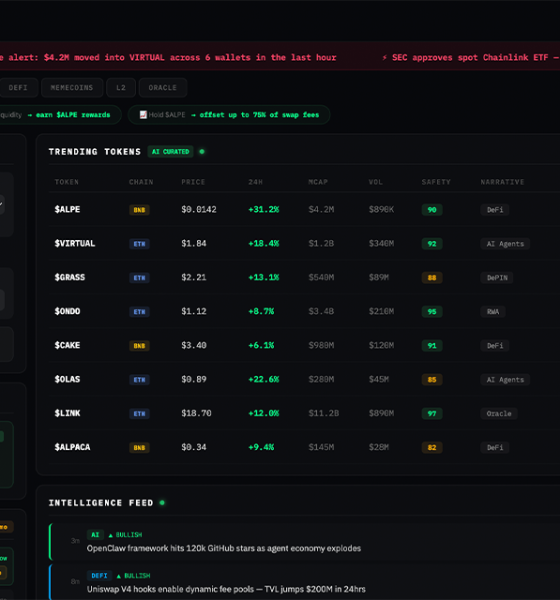Click the ETH chain badge for $OLAS
The image size is (560, 600).
(139, 380)
